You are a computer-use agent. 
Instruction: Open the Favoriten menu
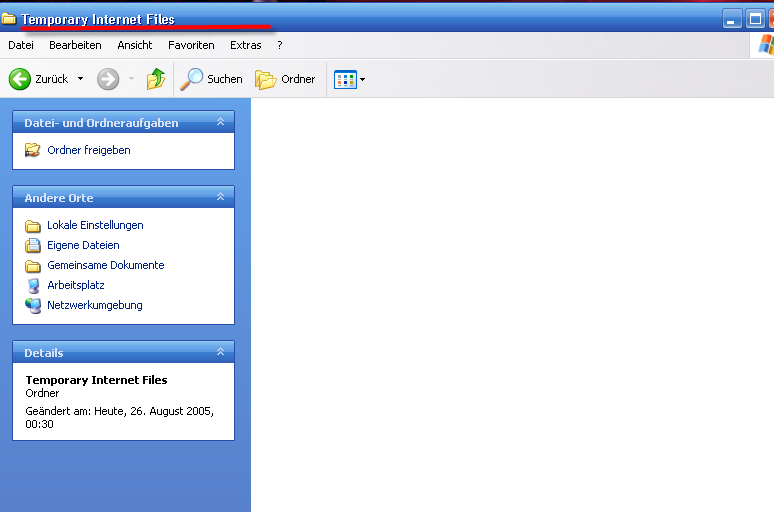point(191,45)
